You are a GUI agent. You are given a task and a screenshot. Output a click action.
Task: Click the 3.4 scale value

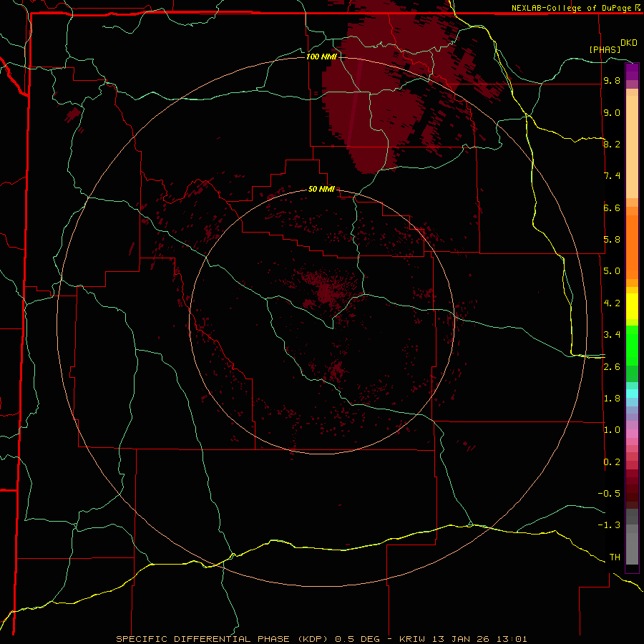coord(612,335)
